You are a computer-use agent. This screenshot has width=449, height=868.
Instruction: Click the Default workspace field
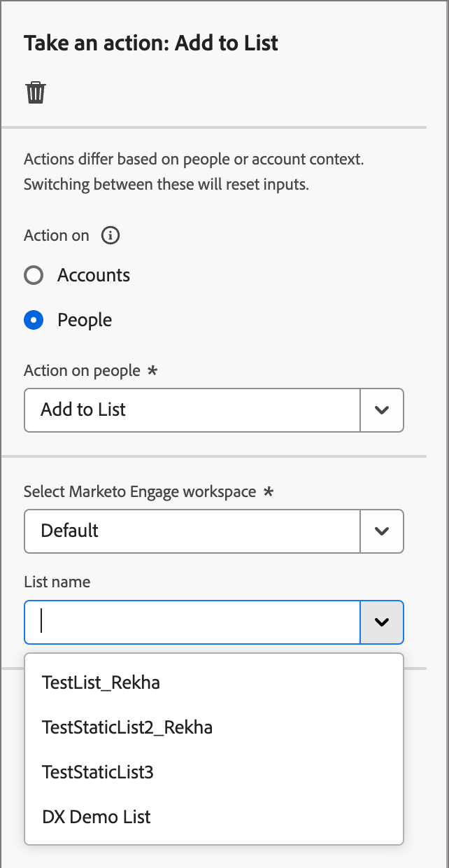pyautogui.click(x=192, y=531)
